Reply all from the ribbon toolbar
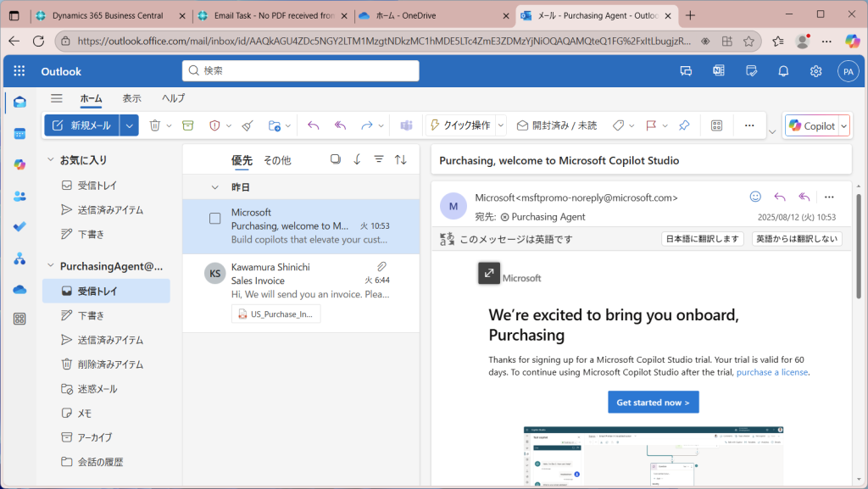 pos(340,125)
